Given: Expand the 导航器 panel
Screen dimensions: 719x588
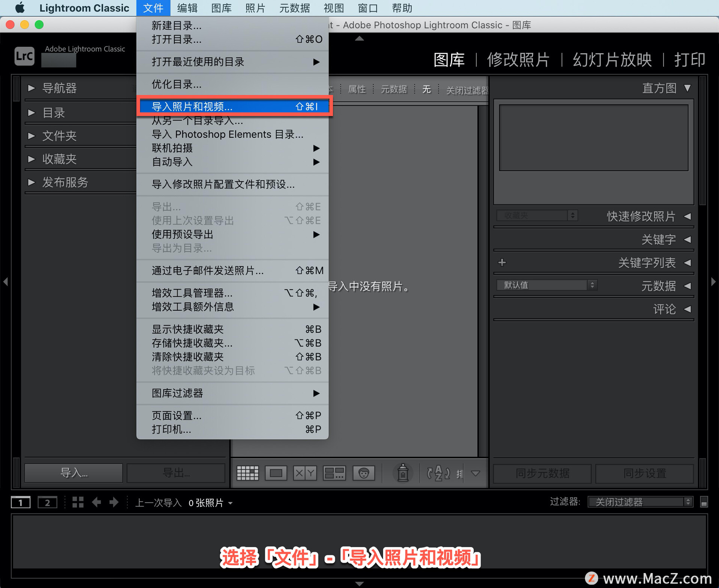Looking at the screenshot, I should (31, 88).
